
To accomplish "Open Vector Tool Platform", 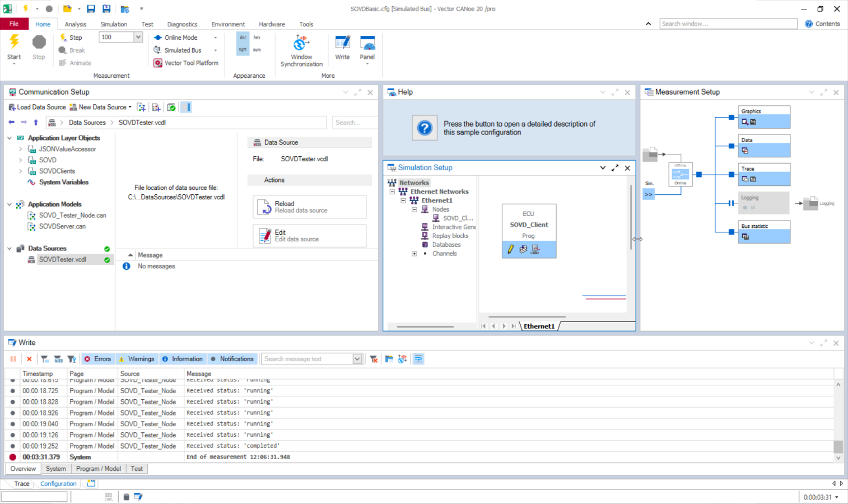I will 186,63.
